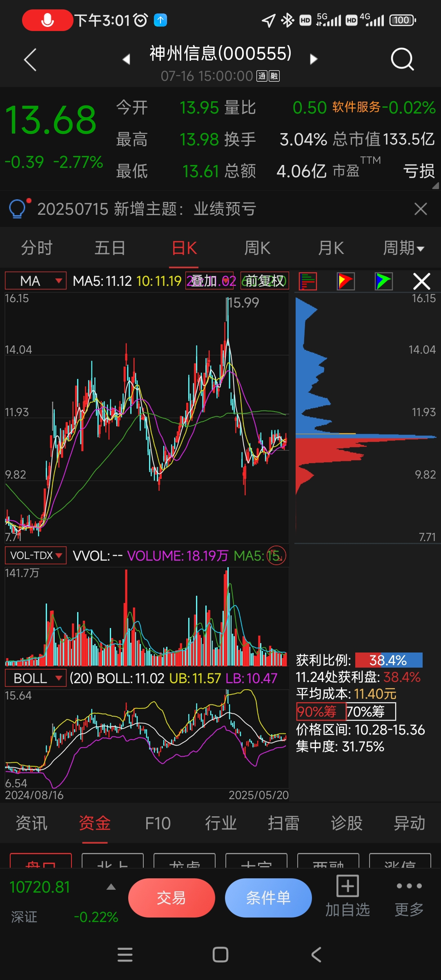Tap the 通 connect badge

tap(262, 76)
